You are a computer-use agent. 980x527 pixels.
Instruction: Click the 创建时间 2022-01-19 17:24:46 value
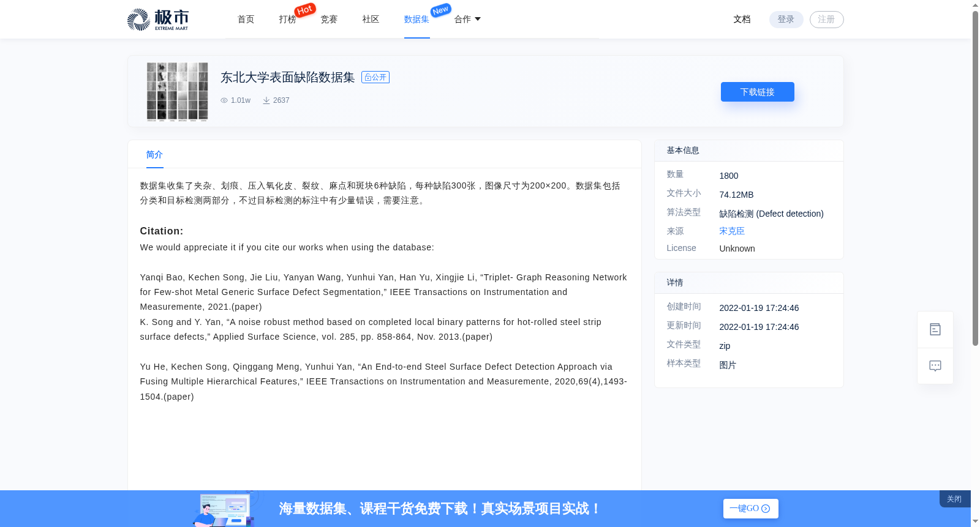(759, 308)
